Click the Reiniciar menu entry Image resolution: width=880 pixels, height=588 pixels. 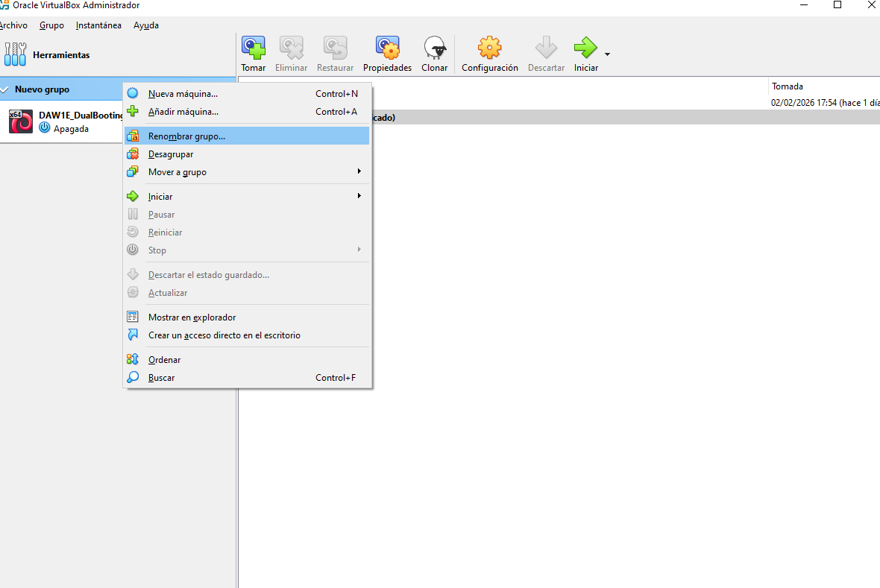pyautogui.click(x=247, y=233)
